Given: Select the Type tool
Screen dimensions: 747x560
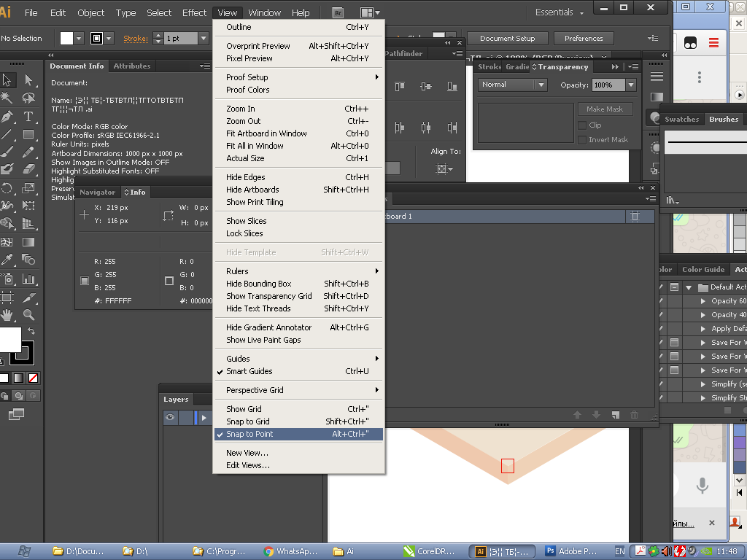Looking at the screenshot, I should point(29,117).
